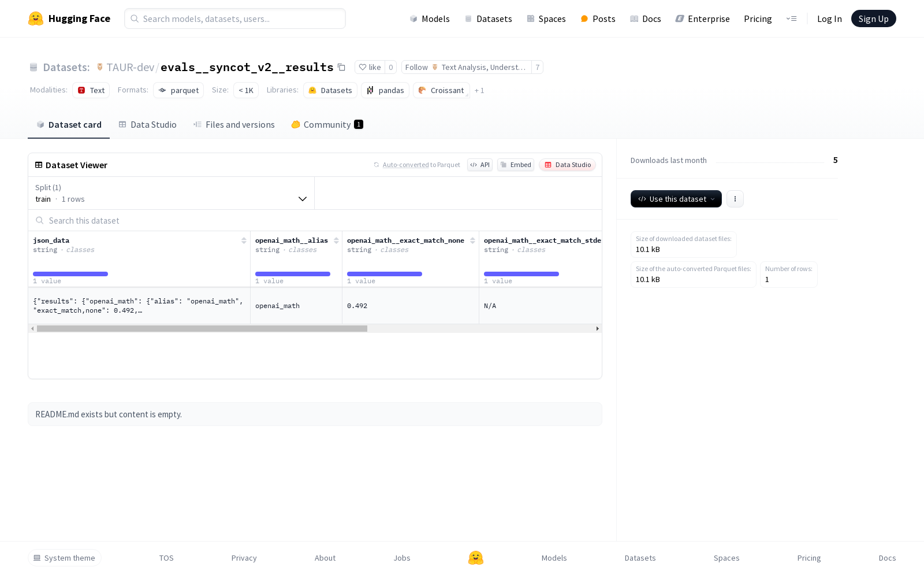Click the json_data results cell

(139, 306)
